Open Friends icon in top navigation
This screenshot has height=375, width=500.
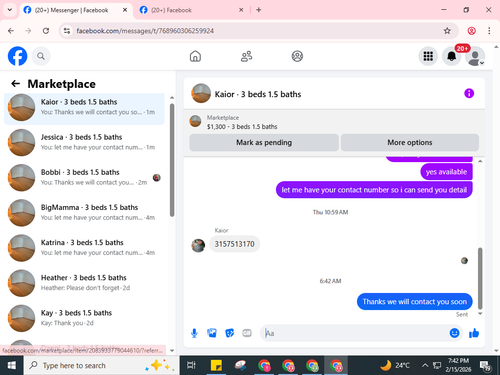(x=246, y=56)
